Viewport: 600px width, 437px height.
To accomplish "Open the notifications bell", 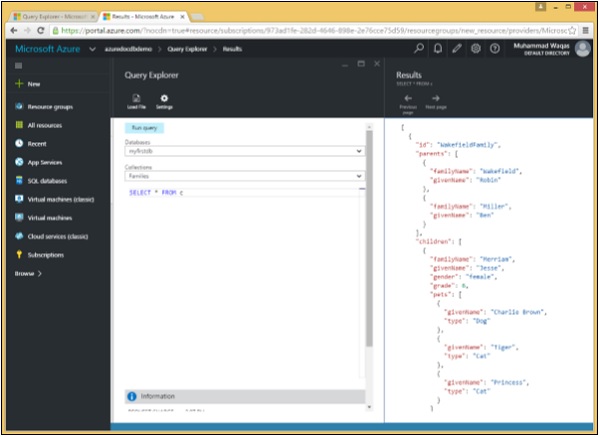I will tap(438, 48).
